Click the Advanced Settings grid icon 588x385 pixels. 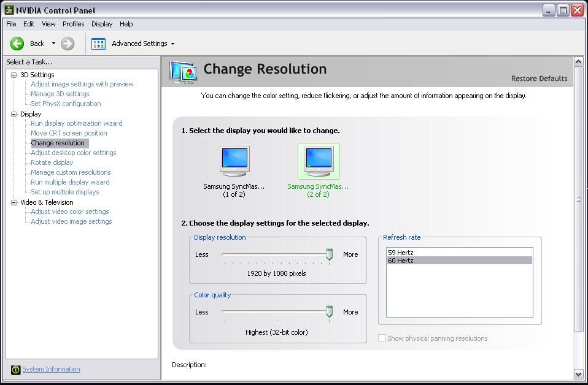98,44
